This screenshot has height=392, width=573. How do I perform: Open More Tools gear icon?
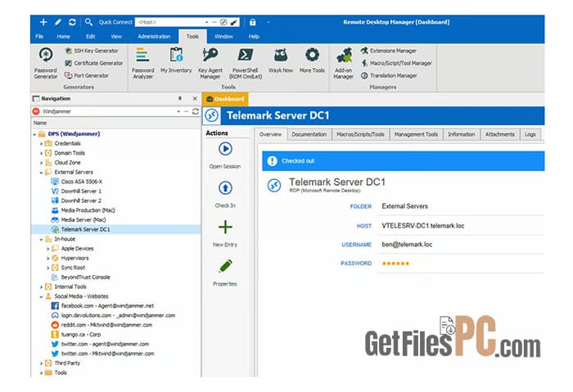click(x=312, y=61)
